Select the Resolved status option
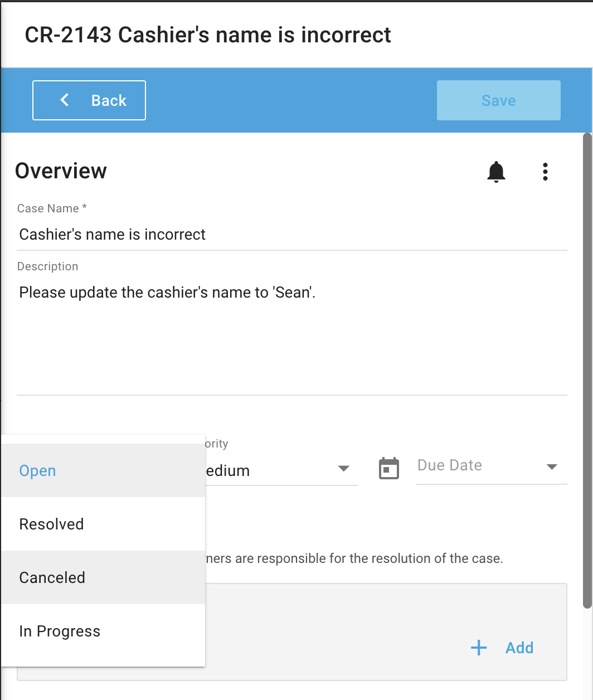 pos(103,524)
